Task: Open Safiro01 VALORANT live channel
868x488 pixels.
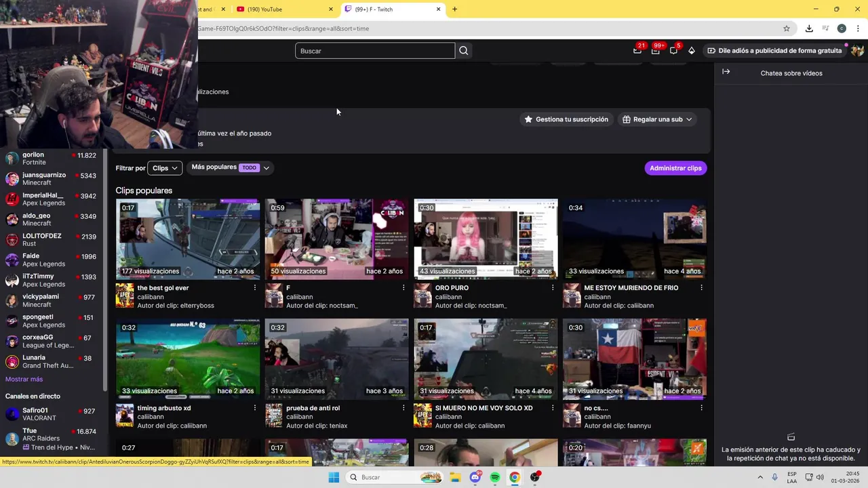Action: (51, 414)
